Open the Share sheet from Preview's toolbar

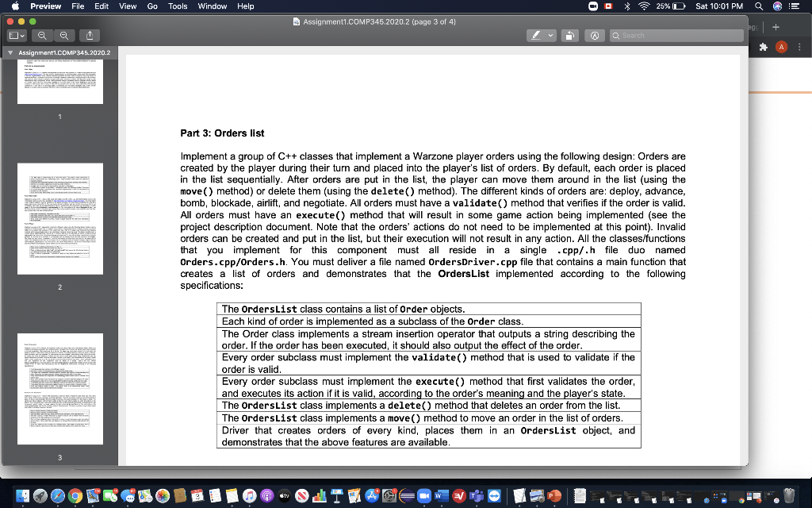[x=90, y=35]
